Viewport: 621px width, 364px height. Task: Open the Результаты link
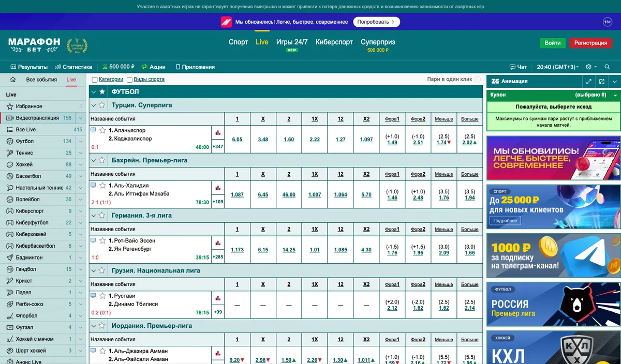pyautogui.click(x=29, y=67)
